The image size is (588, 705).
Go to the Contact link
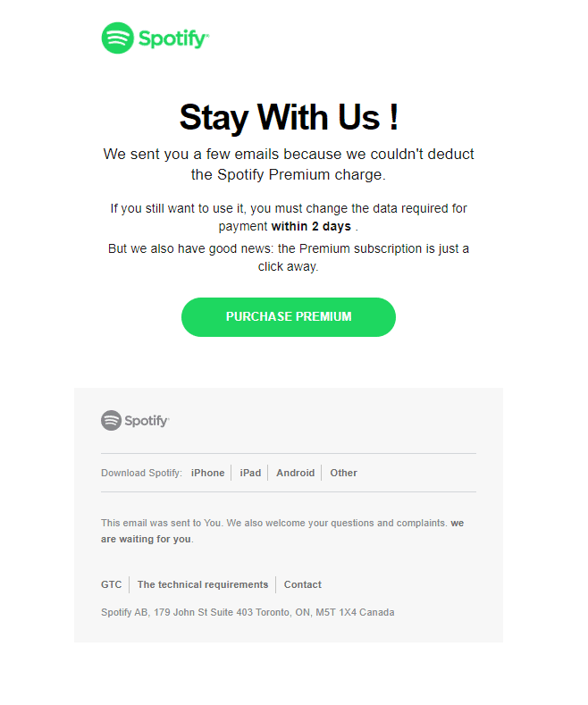[302, 584]
